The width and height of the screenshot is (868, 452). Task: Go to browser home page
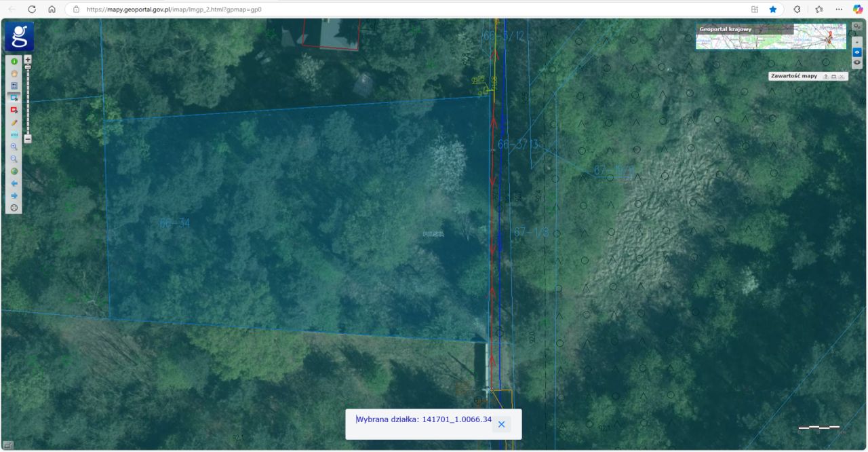pyautogui.click(x=52, y=10)
